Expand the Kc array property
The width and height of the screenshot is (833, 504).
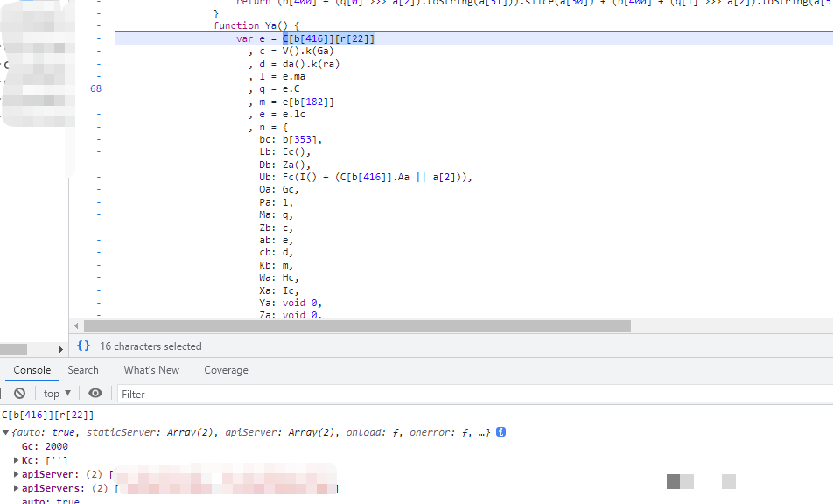(17, 460)
